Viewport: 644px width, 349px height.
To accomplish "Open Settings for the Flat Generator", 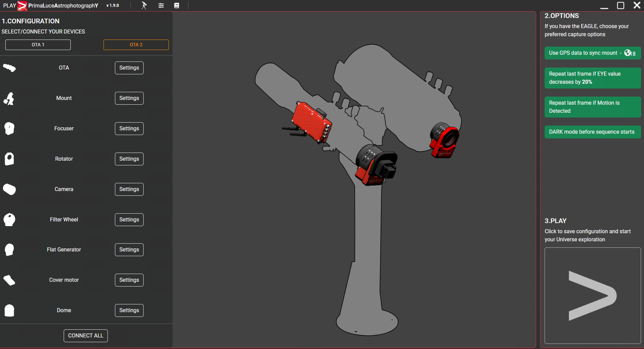I will 129,249.
